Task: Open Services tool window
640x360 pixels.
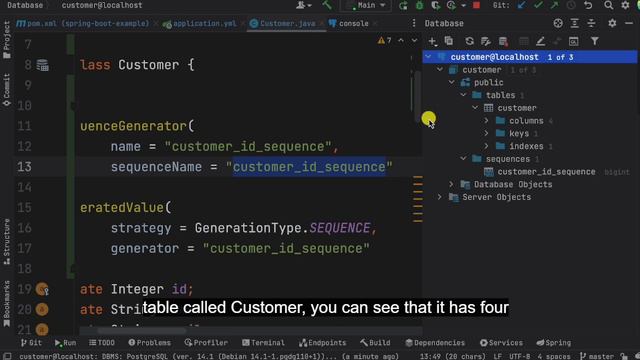Action: coord(501,342)
